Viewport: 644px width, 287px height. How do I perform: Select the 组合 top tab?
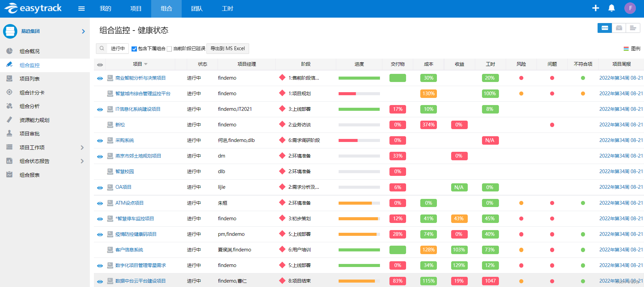pos(166,8)
